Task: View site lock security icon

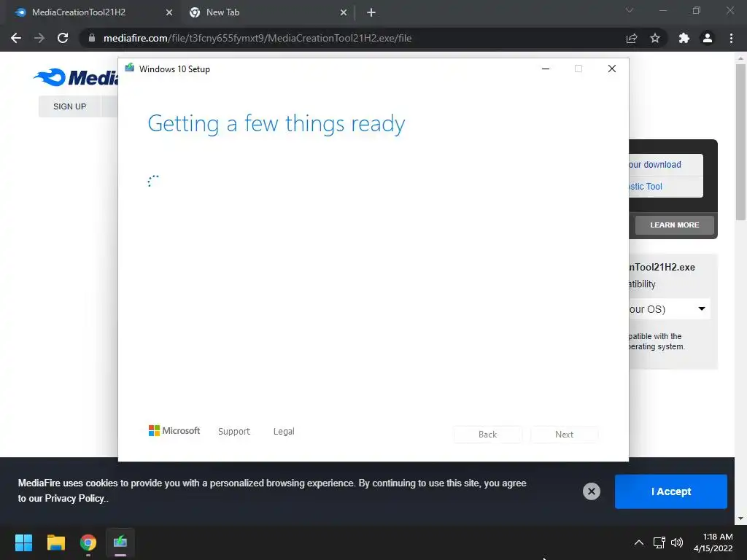Action: (91, 38)
